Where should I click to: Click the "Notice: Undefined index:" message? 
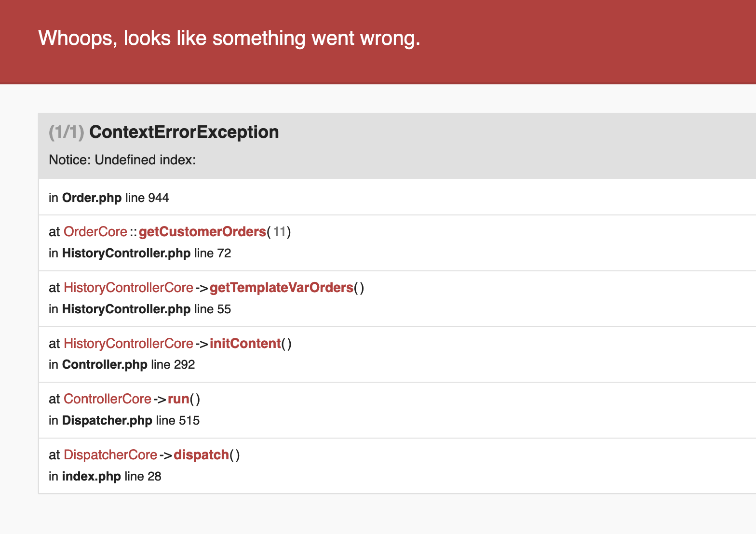(x=122, y=160)
